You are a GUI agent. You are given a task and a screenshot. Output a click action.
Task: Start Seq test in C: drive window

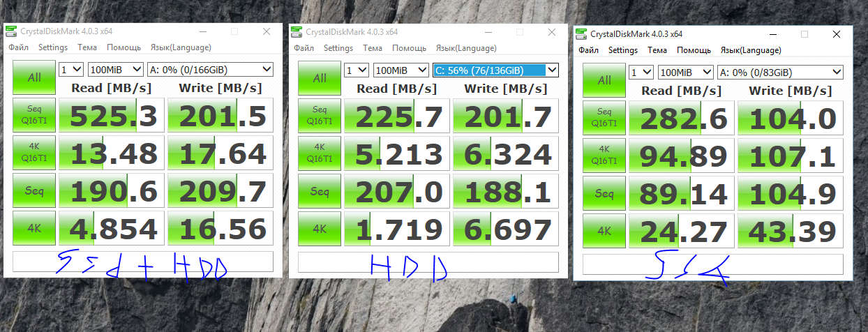point(319,190)
